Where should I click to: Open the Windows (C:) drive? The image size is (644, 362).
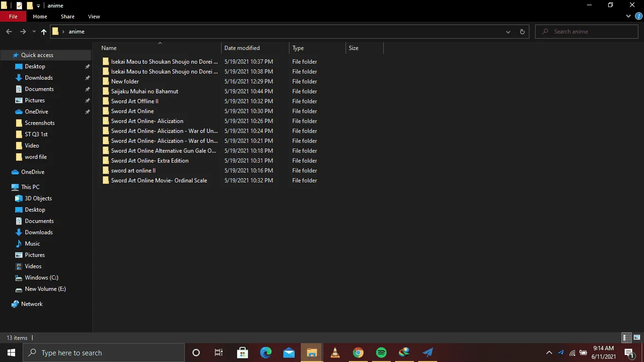[x=41, y=278]
